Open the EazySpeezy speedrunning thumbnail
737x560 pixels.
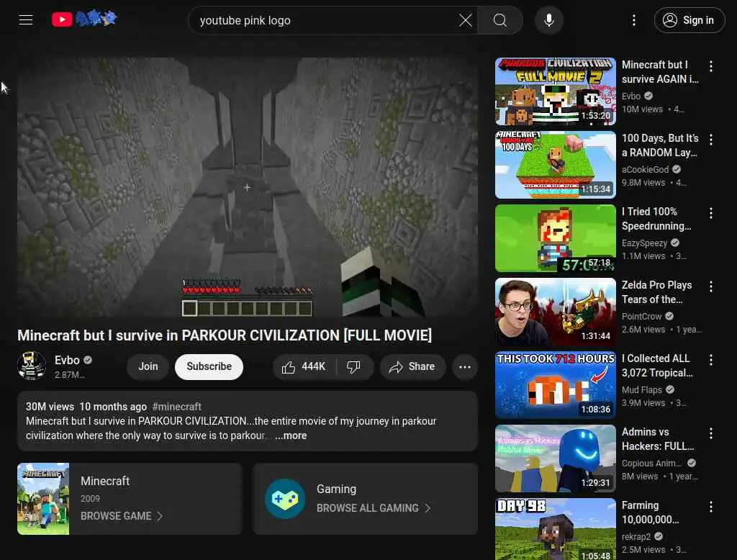[555, 238]
